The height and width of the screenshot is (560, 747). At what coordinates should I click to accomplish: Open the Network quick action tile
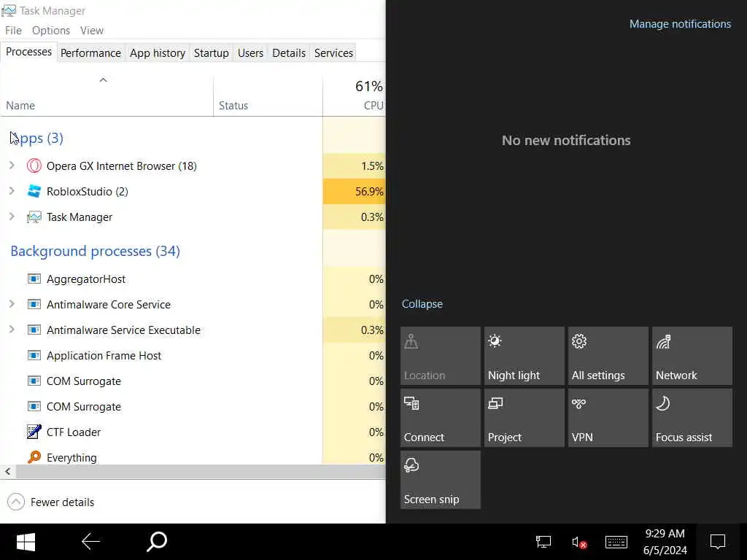[x=692, y=356]
